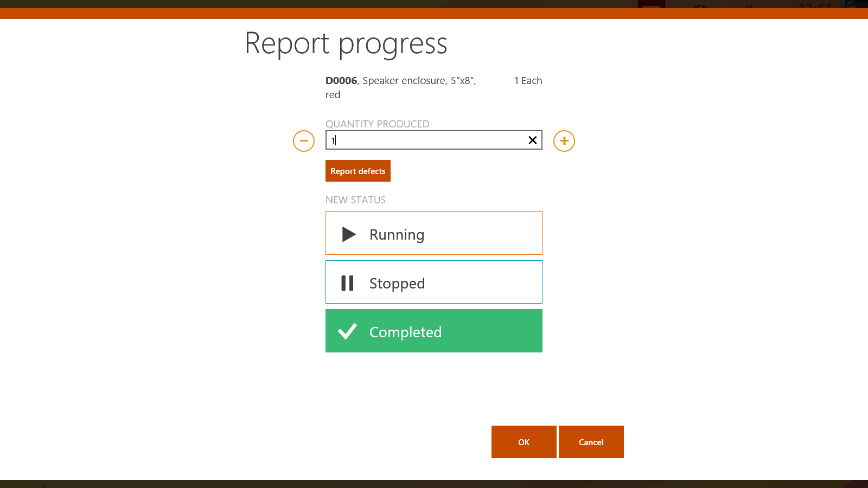Viewport: 868px width, 488px height.
Task: Click the minus icon to decrease quantity
Action: pyautogui.click(x=304, y=141)
